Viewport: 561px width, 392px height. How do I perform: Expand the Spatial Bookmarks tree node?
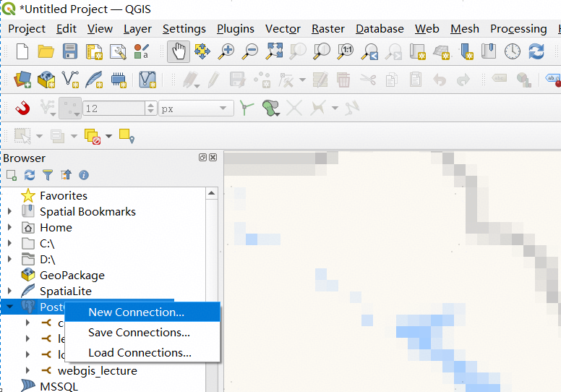(x=9, y=211)
